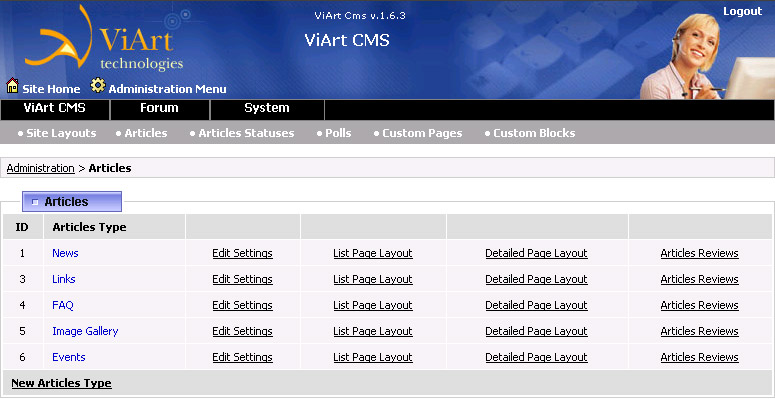View Articles Reviews for FAQ
This screenshot has height=399, width=775.
coord(699,305)
